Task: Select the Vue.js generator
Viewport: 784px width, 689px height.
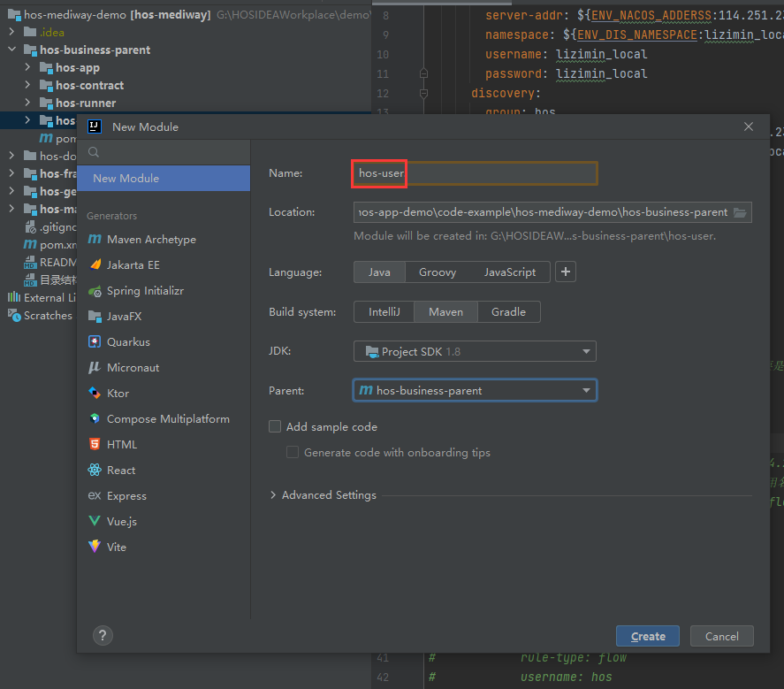Action: (x=122, y=522)
